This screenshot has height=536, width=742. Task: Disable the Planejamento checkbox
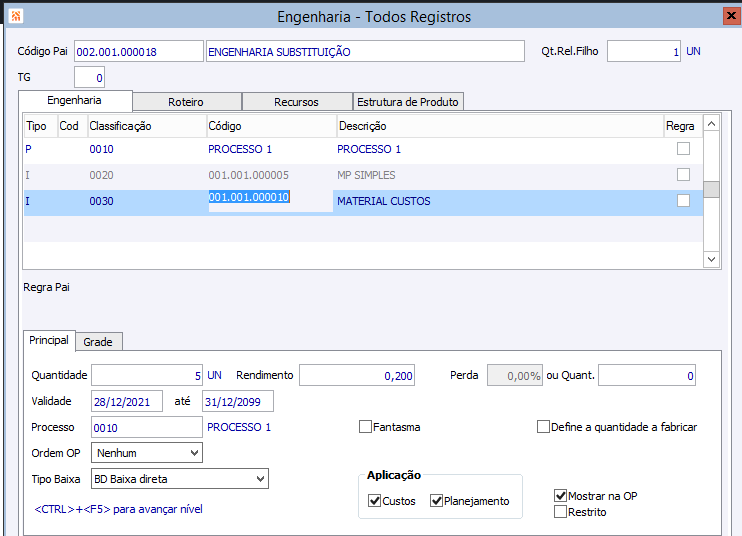point(437,501)
